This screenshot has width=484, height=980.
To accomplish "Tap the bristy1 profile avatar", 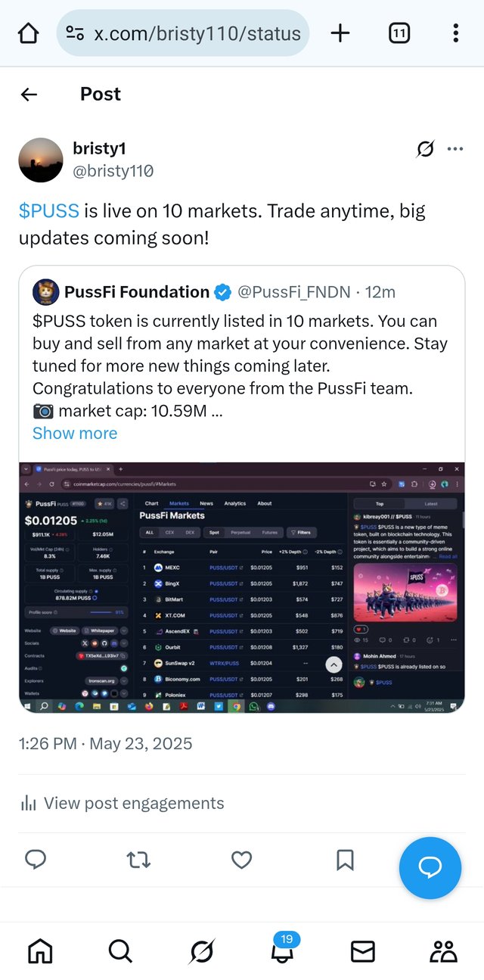I will 41,160.
